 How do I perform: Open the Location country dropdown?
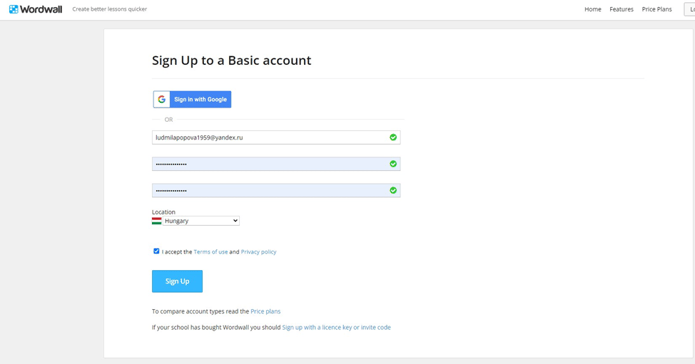coord(201,221)
